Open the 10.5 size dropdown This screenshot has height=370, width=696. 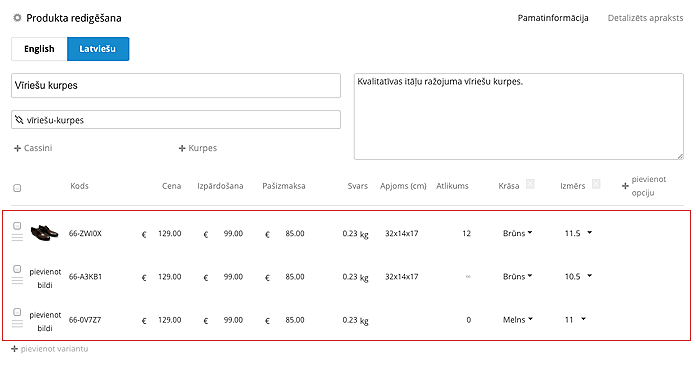point(578,276)
